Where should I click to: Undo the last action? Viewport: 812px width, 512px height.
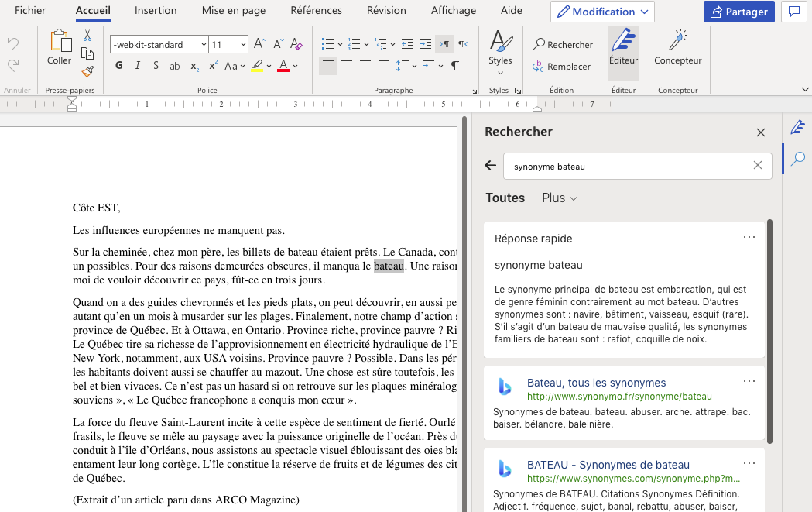(13, 43)
